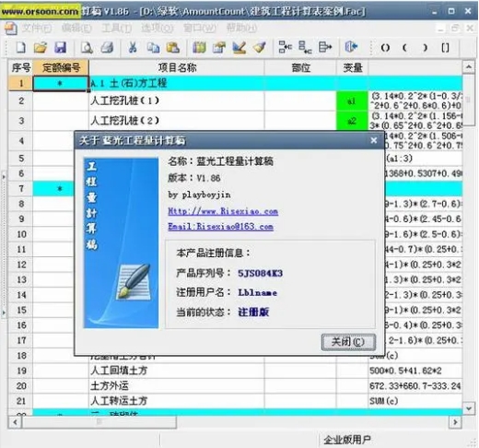Create a new file with the blank page icon
Image resolution: width=479 pixels, height=448 pixels.
[x=21, y=48]
